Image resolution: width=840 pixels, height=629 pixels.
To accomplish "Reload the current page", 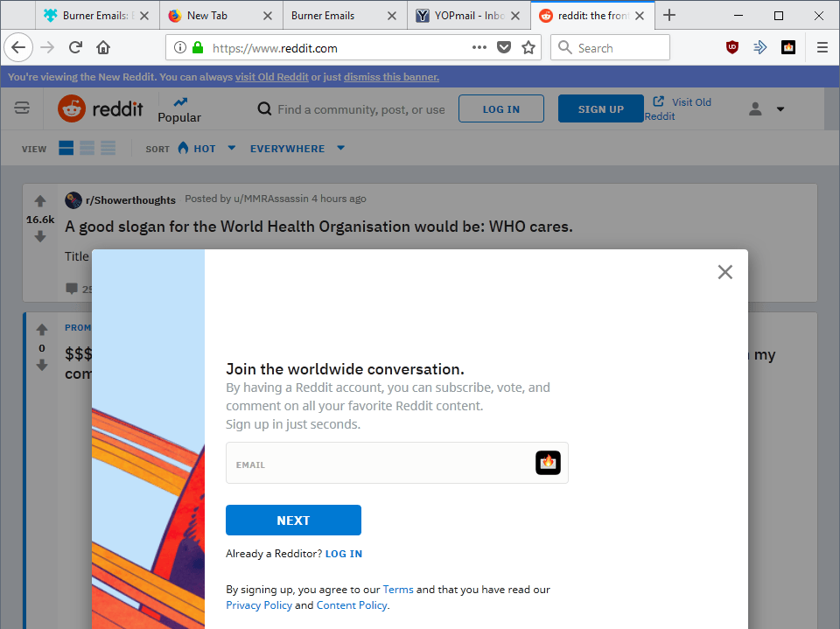I will 75,48.
